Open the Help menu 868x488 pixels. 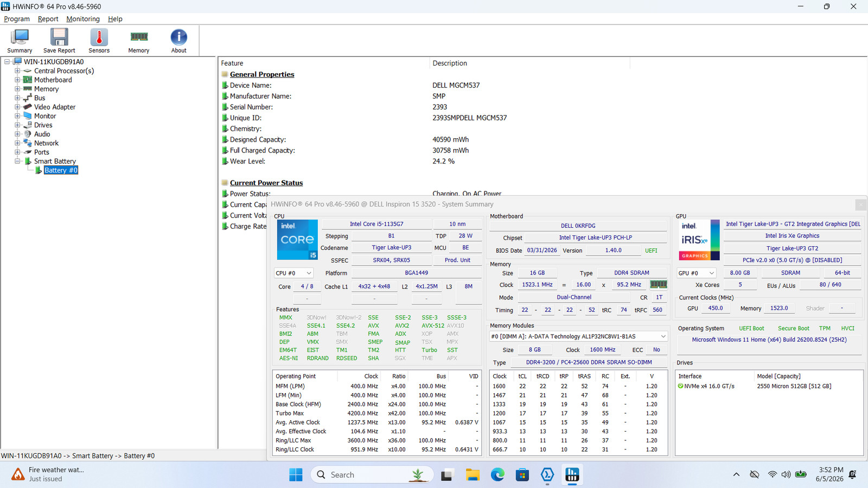115,19
